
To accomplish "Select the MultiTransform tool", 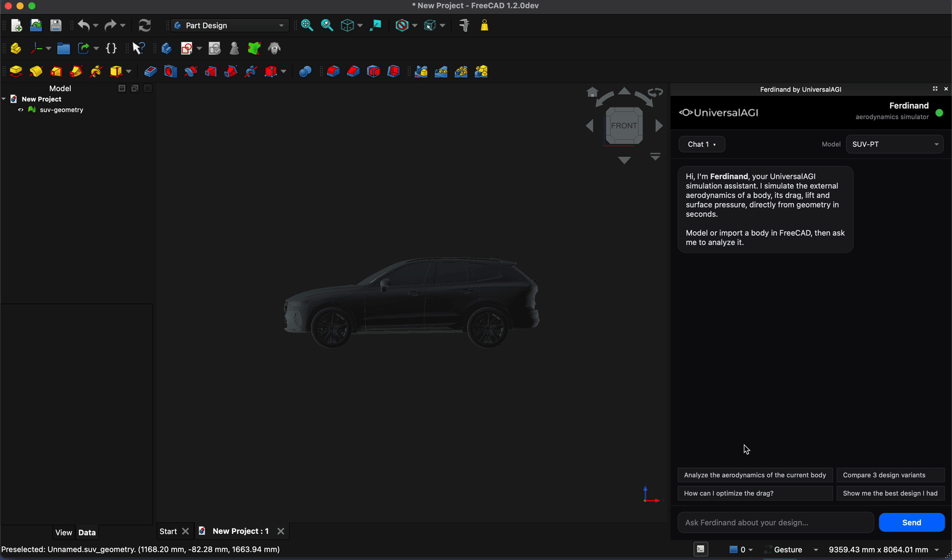I will point(481,71).
